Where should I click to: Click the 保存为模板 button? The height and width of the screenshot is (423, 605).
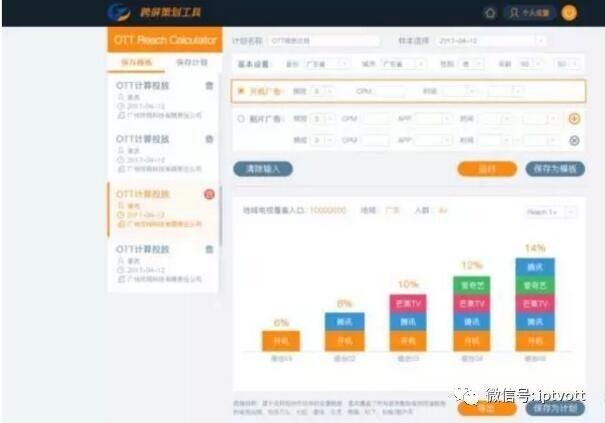pyautogui.click(x=555, y=169)
